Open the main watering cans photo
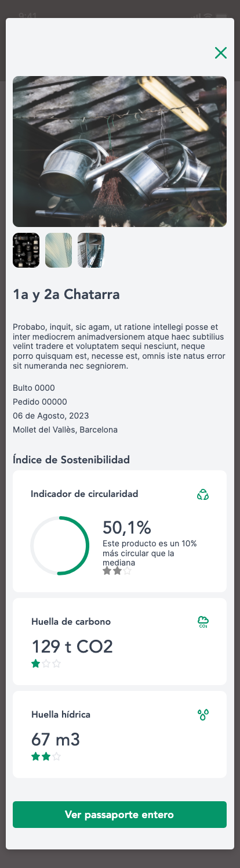The image size is (240, 868). pyautogui.click(x=119, y=152)
